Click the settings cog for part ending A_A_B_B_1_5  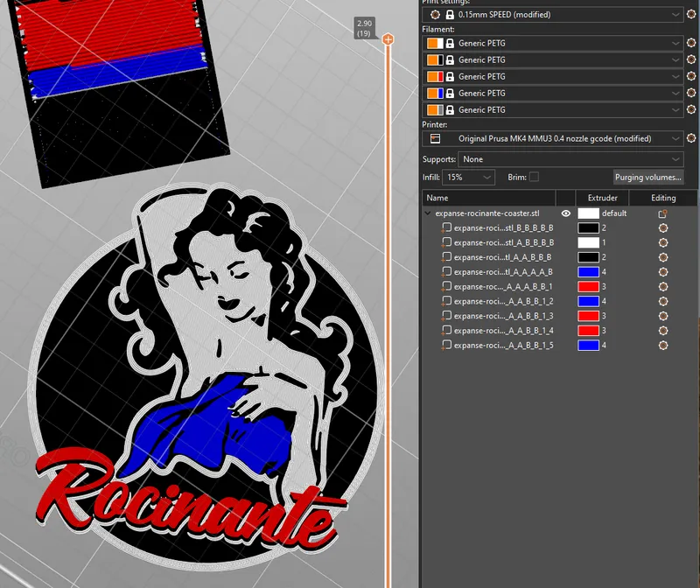coord(662,346)
